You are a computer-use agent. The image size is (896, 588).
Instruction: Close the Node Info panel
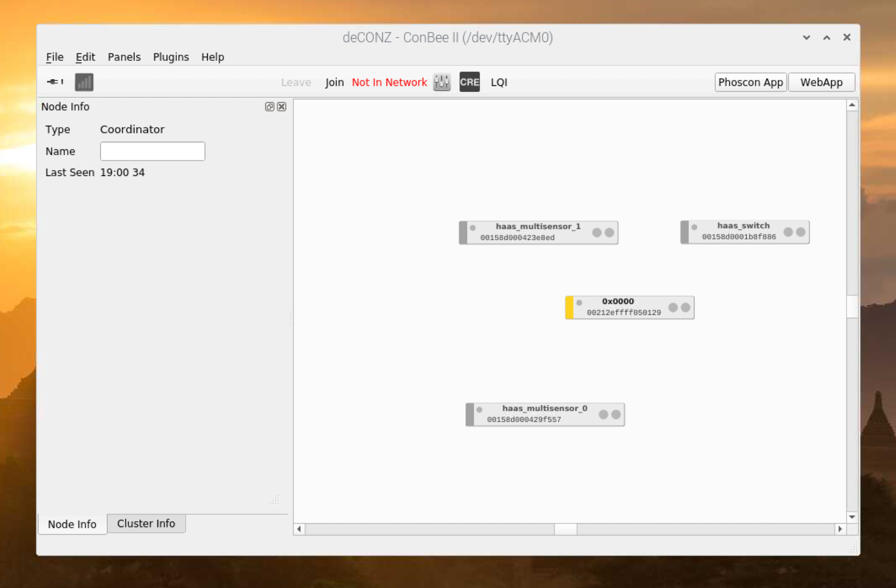click(282, 107)
